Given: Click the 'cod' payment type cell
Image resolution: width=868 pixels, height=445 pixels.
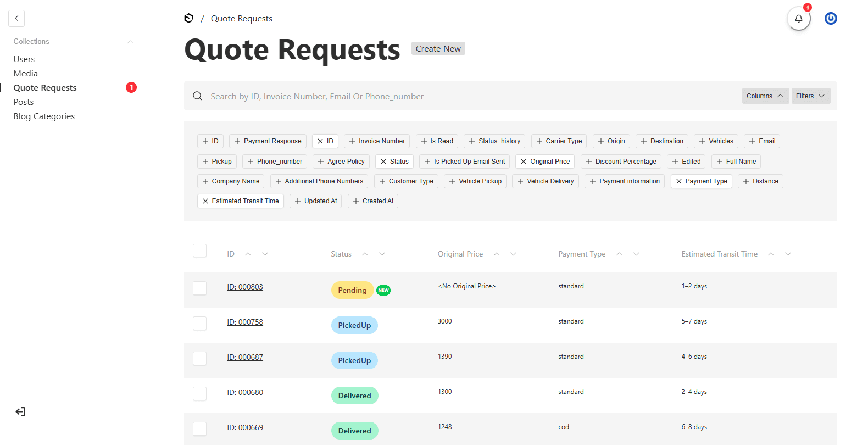Looking at the screenshot, I should 564,427.
